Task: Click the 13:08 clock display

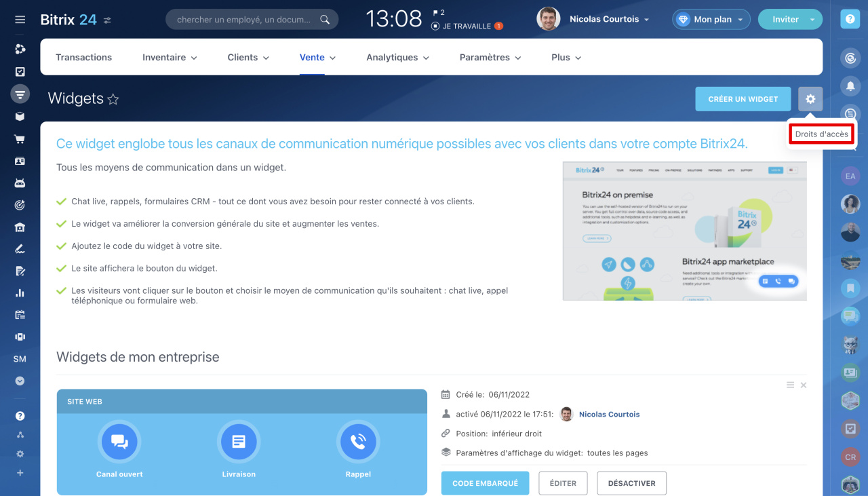Action: pyautogui.click(x=393, y=19)
